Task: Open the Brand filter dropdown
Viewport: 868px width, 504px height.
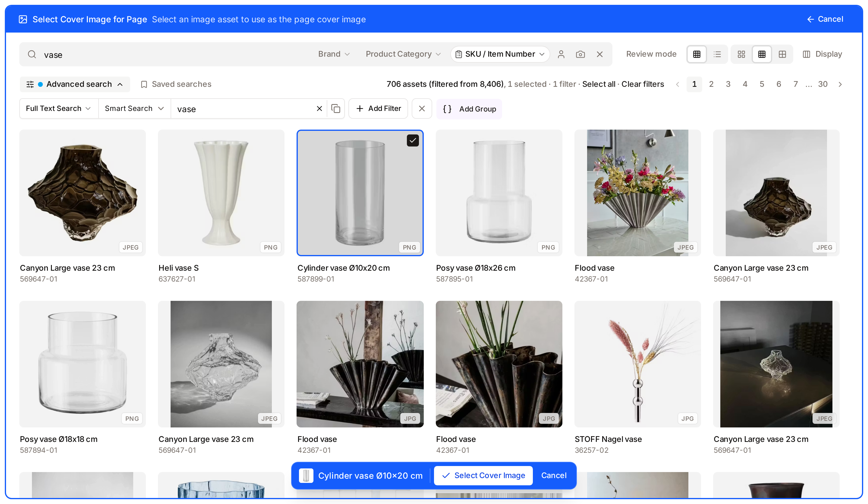Action: point(334,54)
